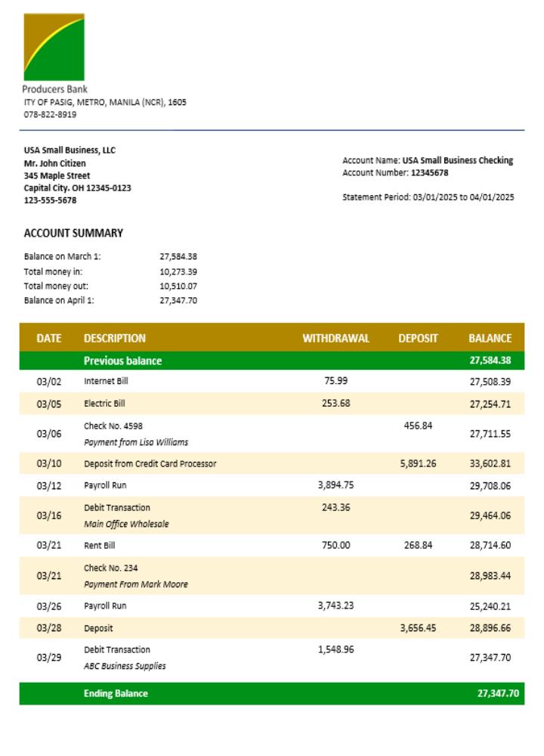
Task: Select Deposit from Credit Card Processor row
Action: coord(150,464)
